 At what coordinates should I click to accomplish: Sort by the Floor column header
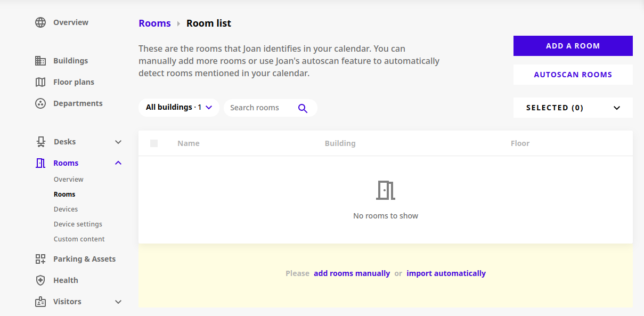pos(520,143)
